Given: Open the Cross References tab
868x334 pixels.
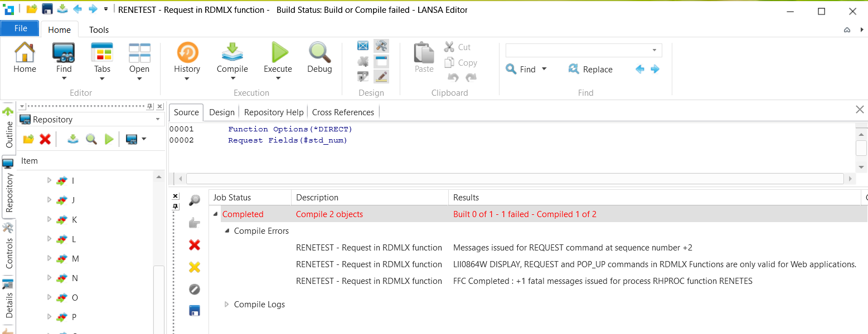Looking at the screenshot, I should [343, 112].
